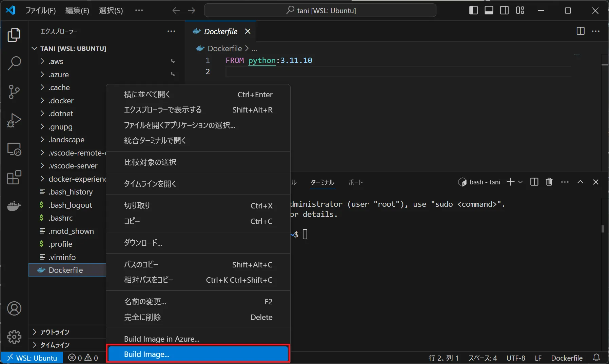Click the tani [WSL: Ubuntu] search box

coord(320,10)
